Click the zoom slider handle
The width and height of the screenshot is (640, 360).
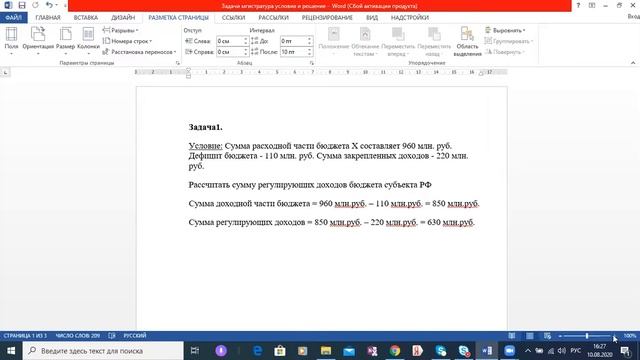coord(587,336)
